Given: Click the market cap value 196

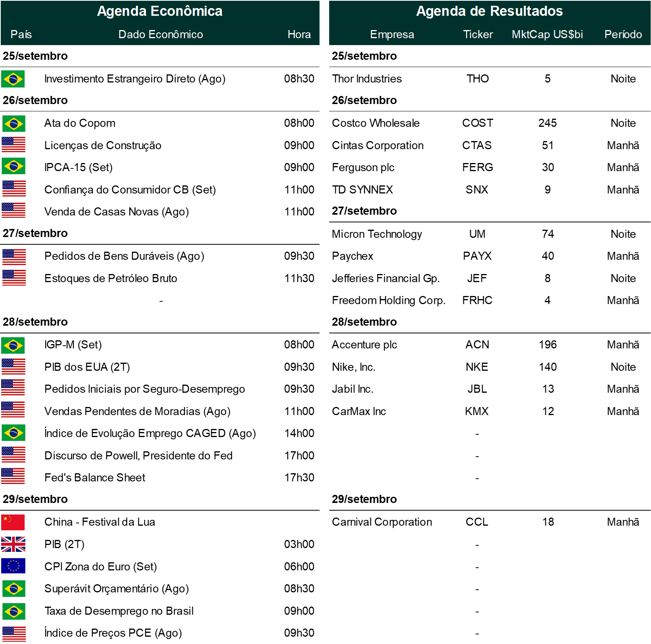Looking at the screenshot, I should coord(548,345).
